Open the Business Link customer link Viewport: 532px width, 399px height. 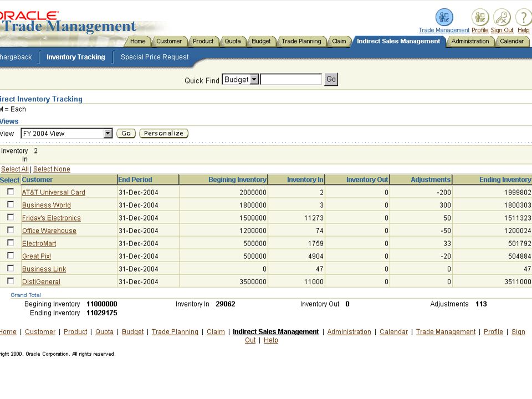click(x=44, y=269)
